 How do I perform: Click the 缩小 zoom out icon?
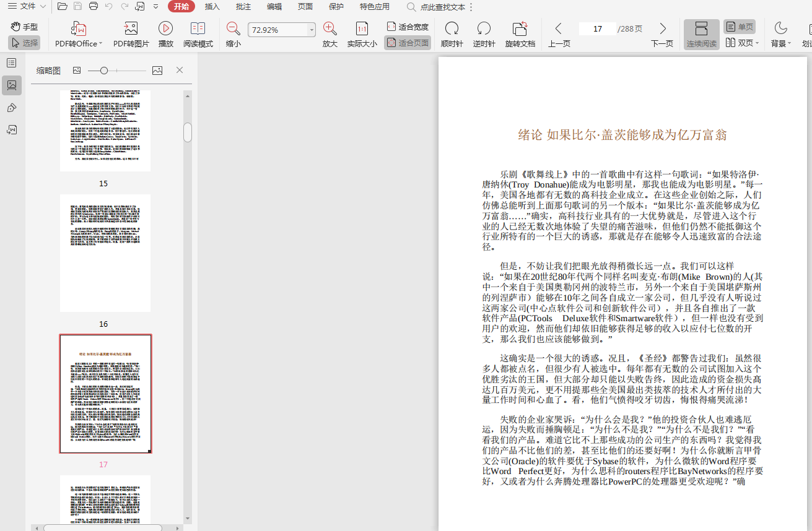click(x=233, y=28)
